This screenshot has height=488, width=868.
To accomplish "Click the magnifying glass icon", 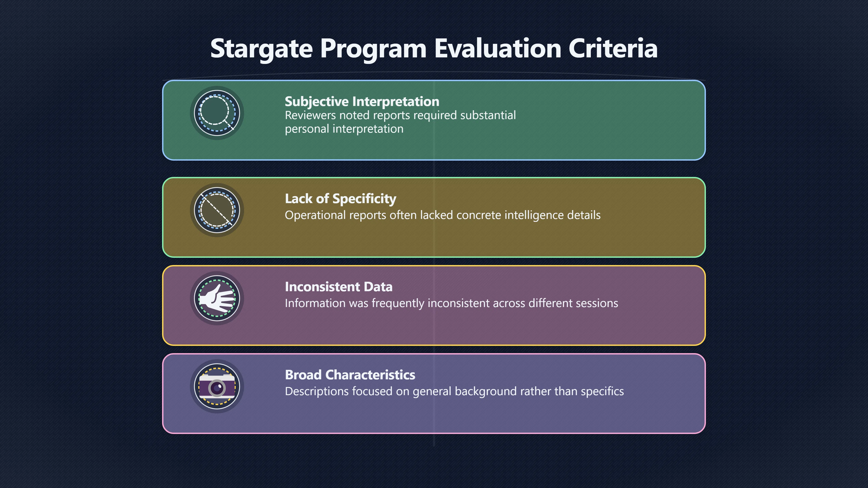I will coord(217,113).
